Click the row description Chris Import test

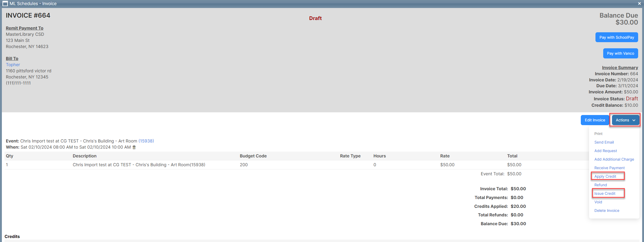click(139, 165)
